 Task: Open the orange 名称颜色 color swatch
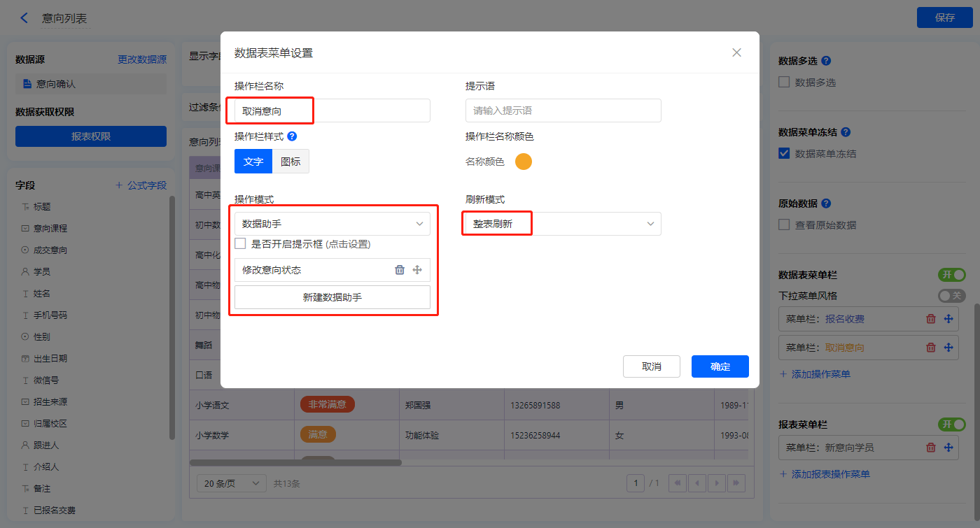tap(524, 162)
